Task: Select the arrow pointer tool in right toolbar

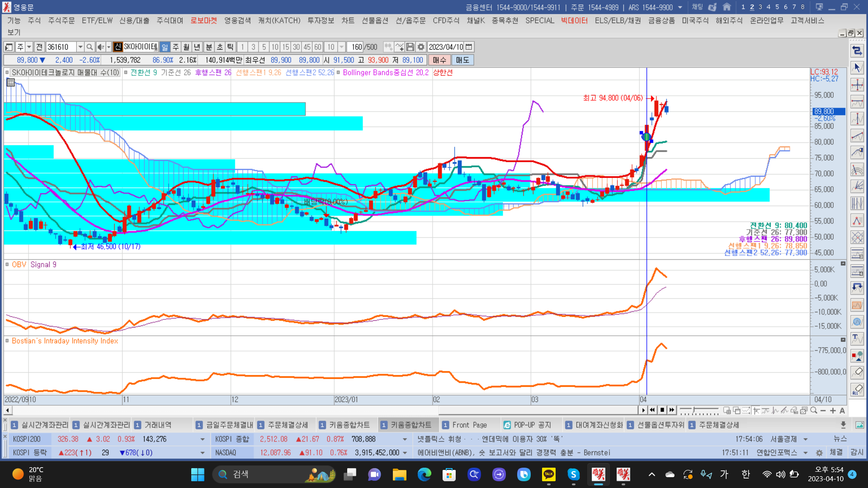Action: (x=857, y=68)
